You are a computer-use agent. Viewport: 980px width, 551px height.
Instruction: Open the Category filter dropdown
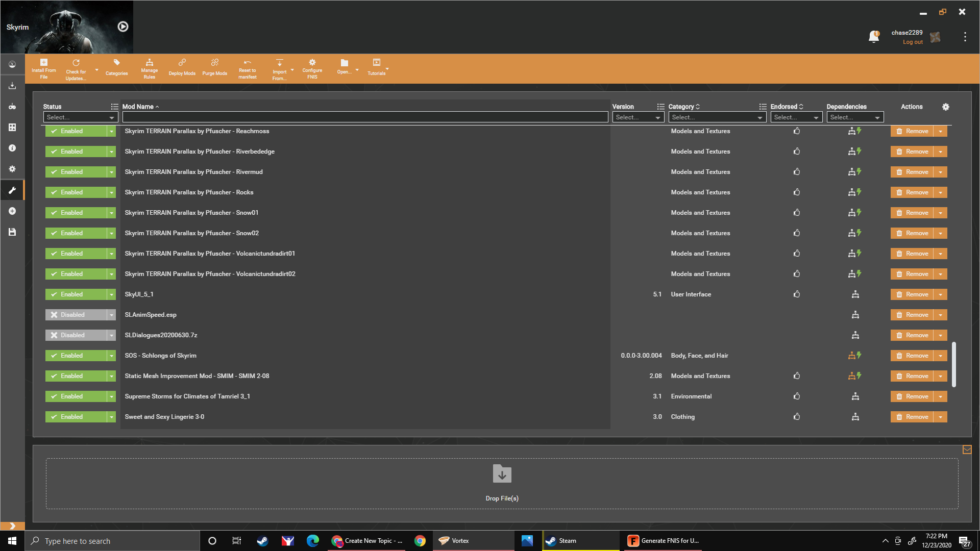pyautogui.click(x=717, y=117)
